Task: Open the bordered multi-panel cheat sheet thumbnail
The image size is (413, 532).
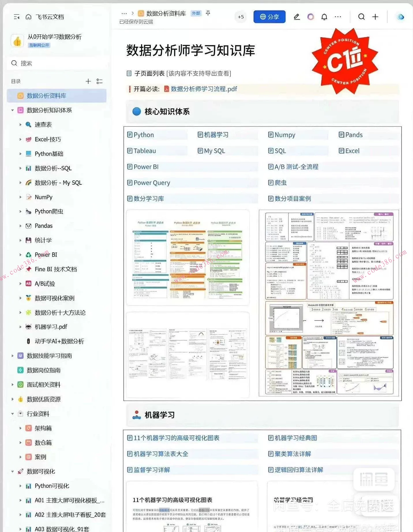Action: click(x=329, y=303)
